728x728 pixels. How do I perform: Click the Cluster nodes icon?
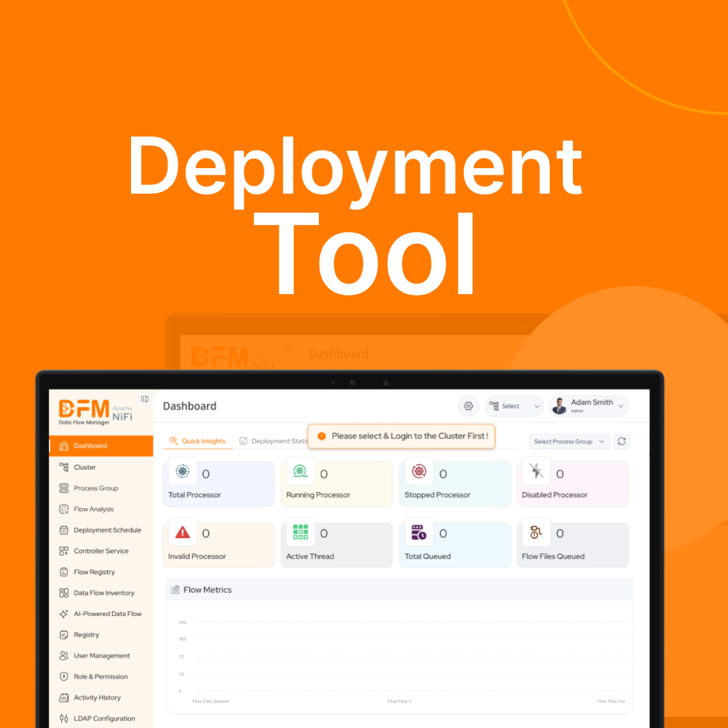pyautogui.click(x=64, y=467)
